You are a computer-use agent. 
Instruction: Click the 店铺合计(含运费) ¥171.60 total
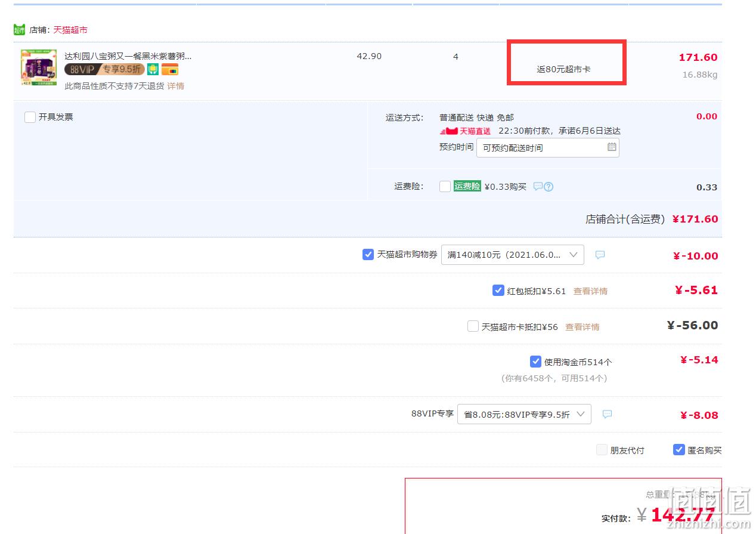(652, 219)
